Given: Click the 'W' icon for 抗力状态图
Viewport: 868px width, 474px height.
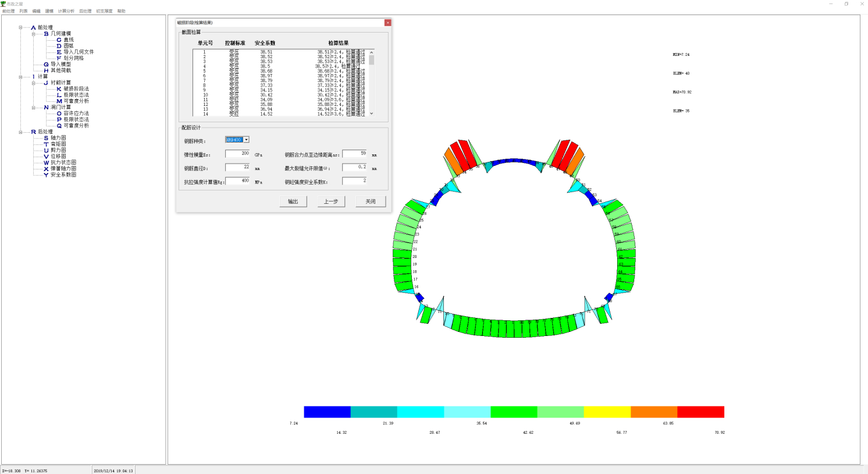Looking at the screenshot, I should click(46, 162).
